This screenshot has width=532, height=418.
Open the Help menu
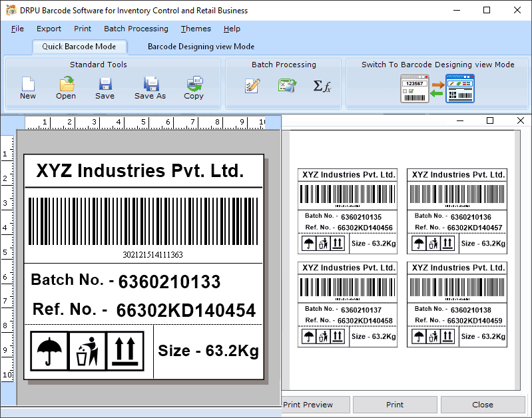tap(232, 29)
